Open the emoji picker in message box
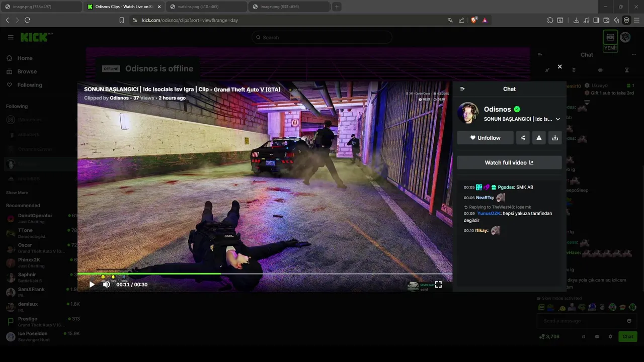Viewport: 644px width, 362px height. [629, 321]
